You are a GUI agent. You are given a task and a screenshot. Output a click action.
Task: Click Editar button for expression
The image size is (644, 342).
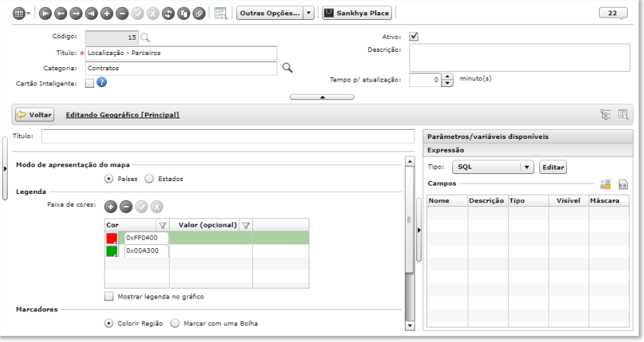coord(553,167)
